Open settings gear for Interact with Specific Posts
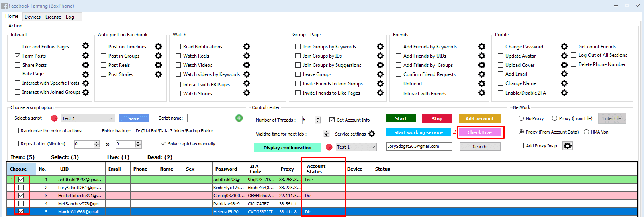644x217 pixels. pos(86,83)
